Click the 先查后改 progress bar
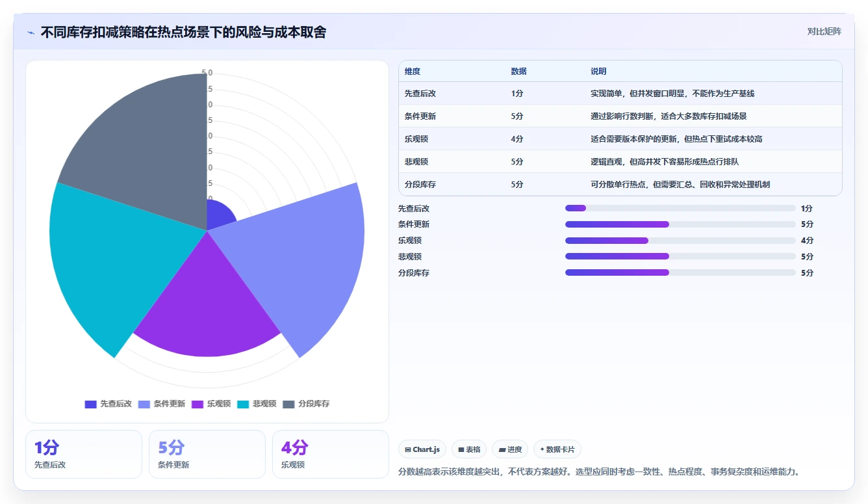Viewport: 868px width, 504px height. point(680,208)
